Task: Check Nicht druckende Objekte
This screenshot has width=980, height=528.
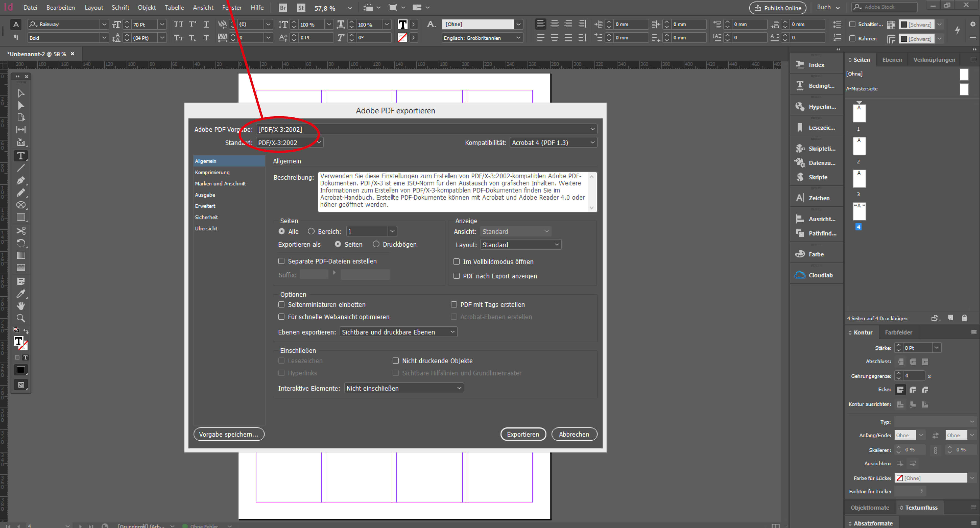Action: tap(396, 361)
